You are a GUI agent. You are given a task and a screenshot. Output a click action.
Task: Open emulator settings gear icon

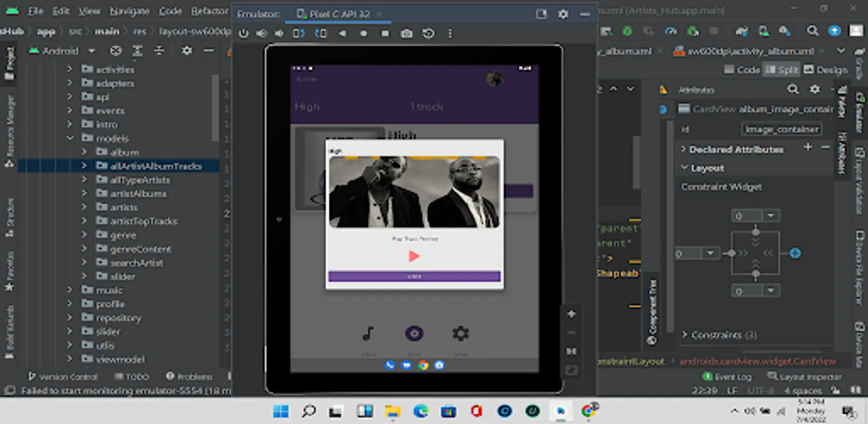(563, 14)
